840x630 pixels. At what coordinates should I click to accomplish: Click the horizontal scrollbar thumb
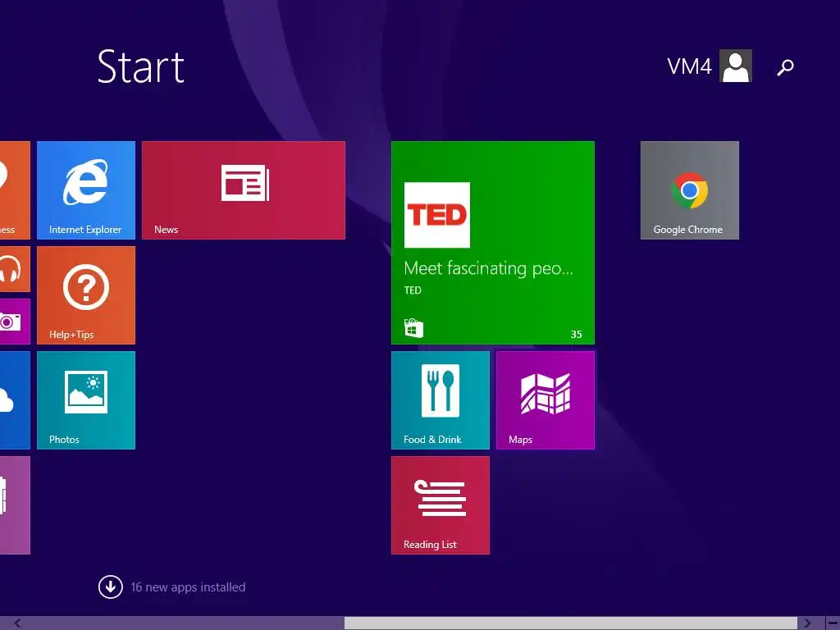tap(571, 623)
